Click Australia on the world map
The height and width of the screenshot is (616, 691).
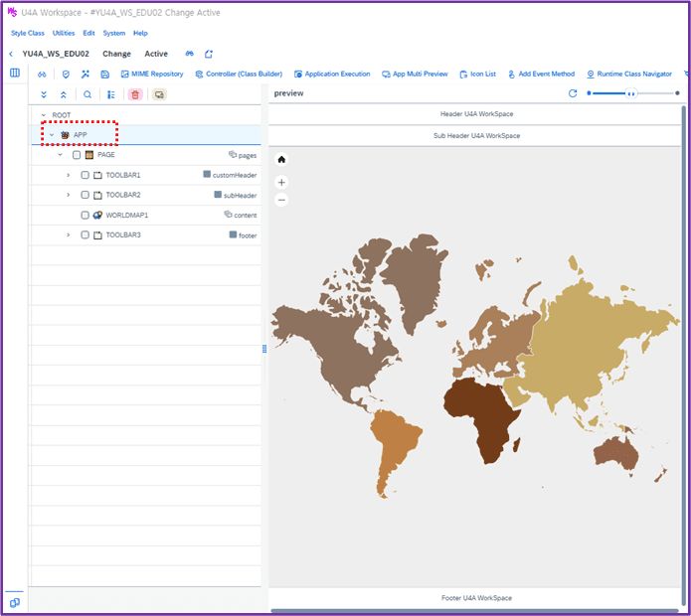pos(616,453)
